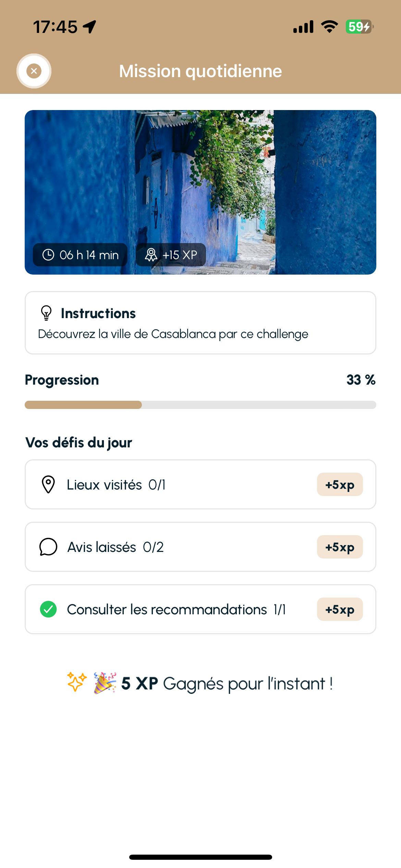Tap the green checkmark on Consulter les recommandations
Screen dimensions: 401x868
click(x=48, y=609)
